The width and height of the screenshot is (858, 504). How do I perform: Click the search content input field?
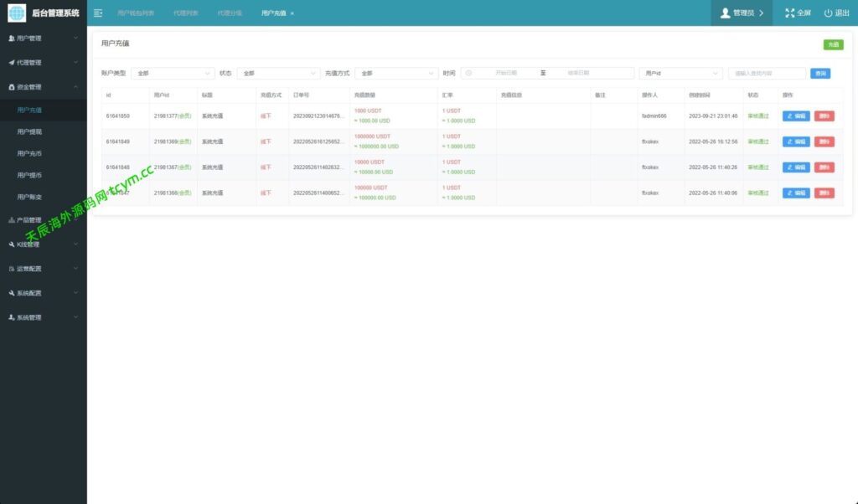click(x=767, y=74)
